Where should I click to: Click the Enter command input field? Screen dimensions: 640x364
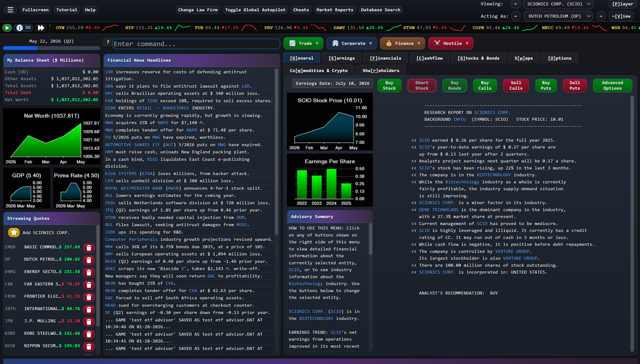(196, 44)
